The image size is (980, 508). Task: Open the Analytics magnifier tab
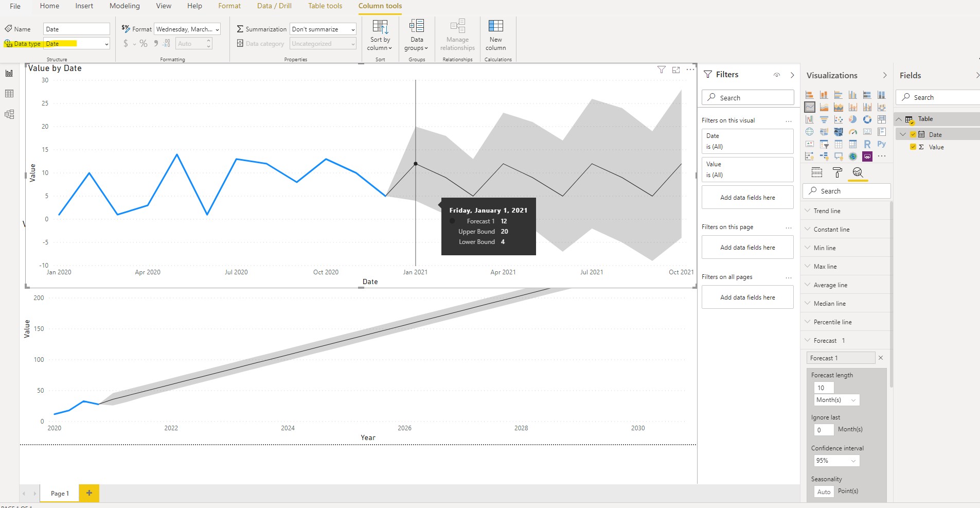click(858, 172)
